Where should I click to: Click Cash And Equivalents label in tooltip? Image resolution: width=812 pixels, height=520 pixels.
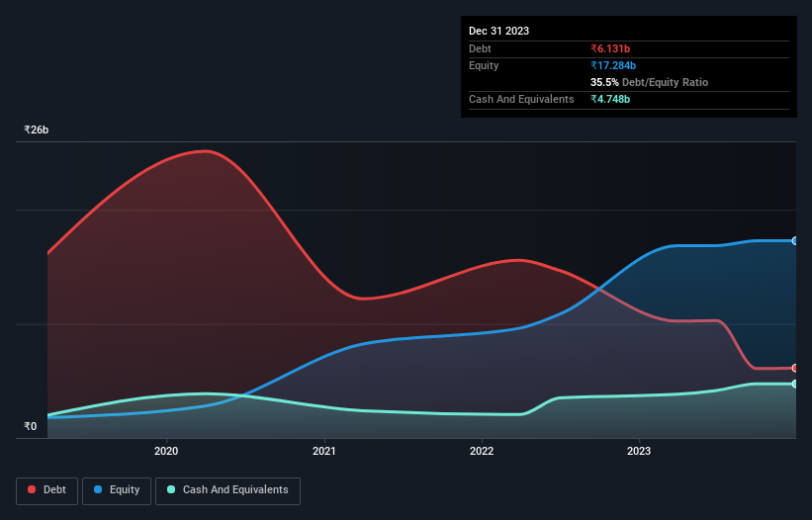521,99
